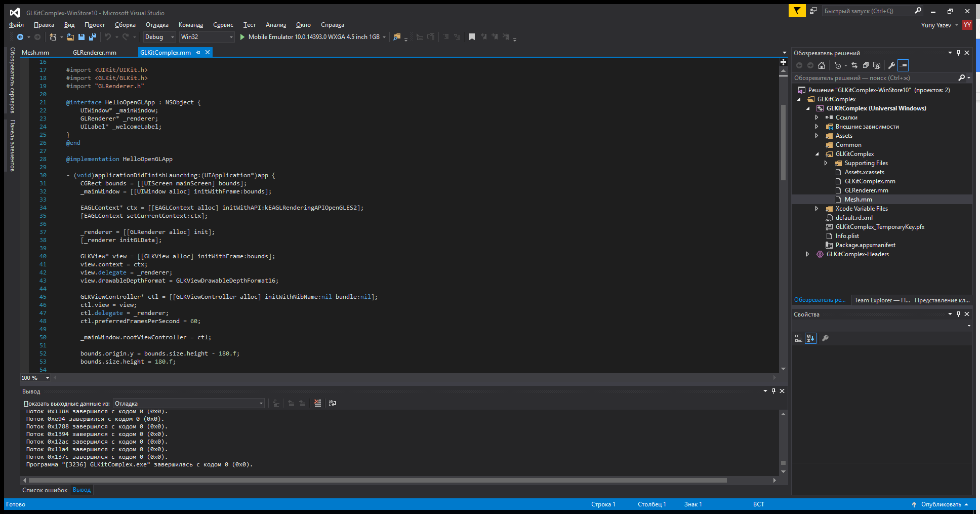This screenshot has height=514, width=980.
Task: Expand the Assets folder in the solution tree
Action: 816,136
